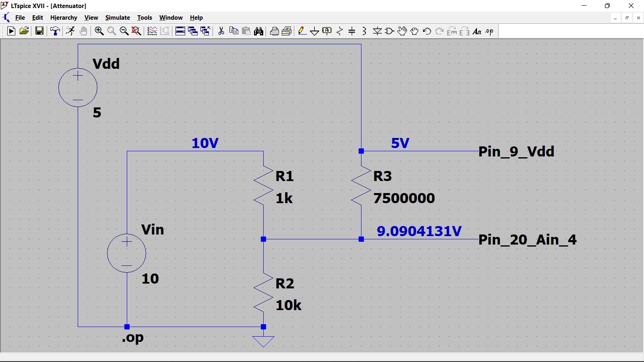644x362 pixels.
Task: Click the Undo arrow icon
Action: [x=427, y=31]
